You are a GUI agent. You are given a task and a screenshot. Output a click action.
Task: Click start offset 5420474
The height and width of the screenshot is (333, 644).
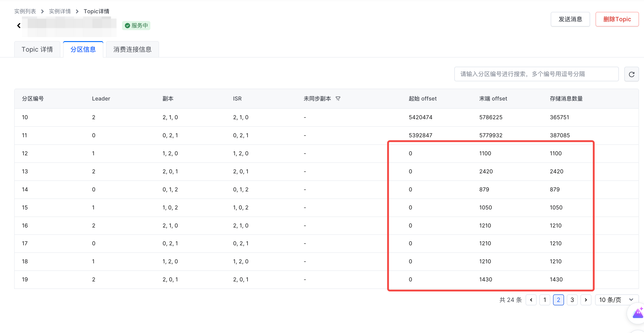tap(420, 117)
